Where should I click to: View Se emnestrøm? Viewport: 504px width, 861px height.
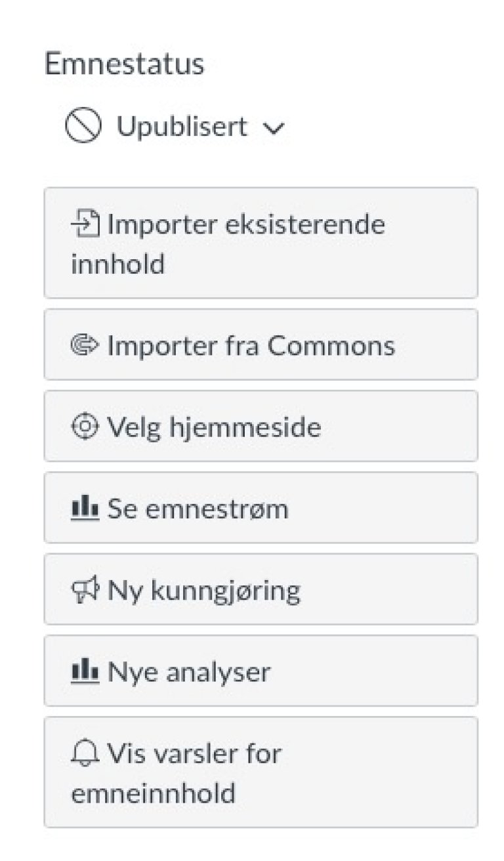261,509
